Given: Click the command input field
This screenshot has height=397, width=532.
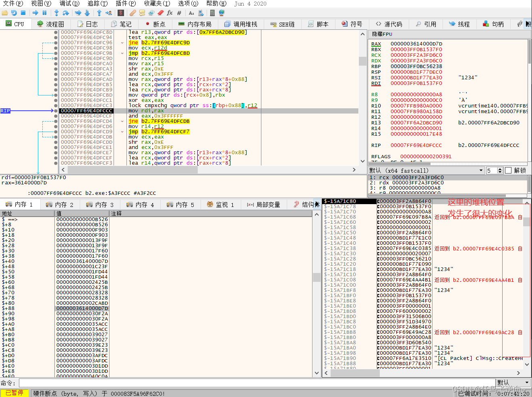Looking at the screenshot, I should [257, 383].
